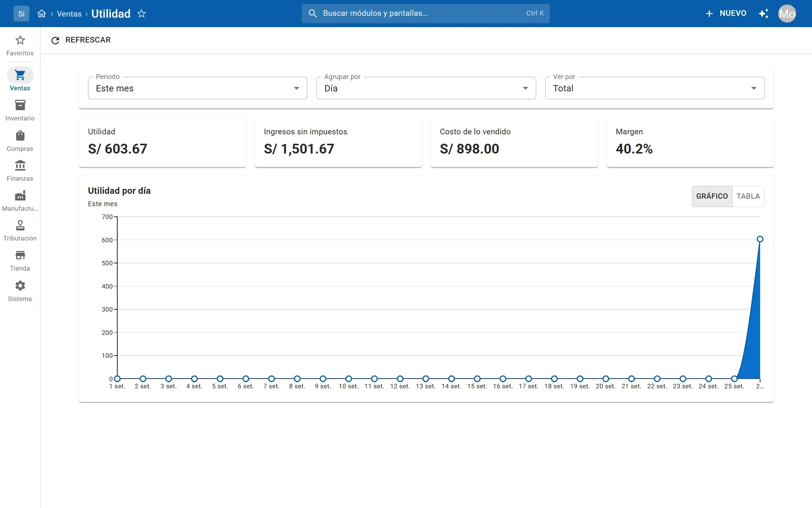Click the 13 set. data point

tap(426, 379)
